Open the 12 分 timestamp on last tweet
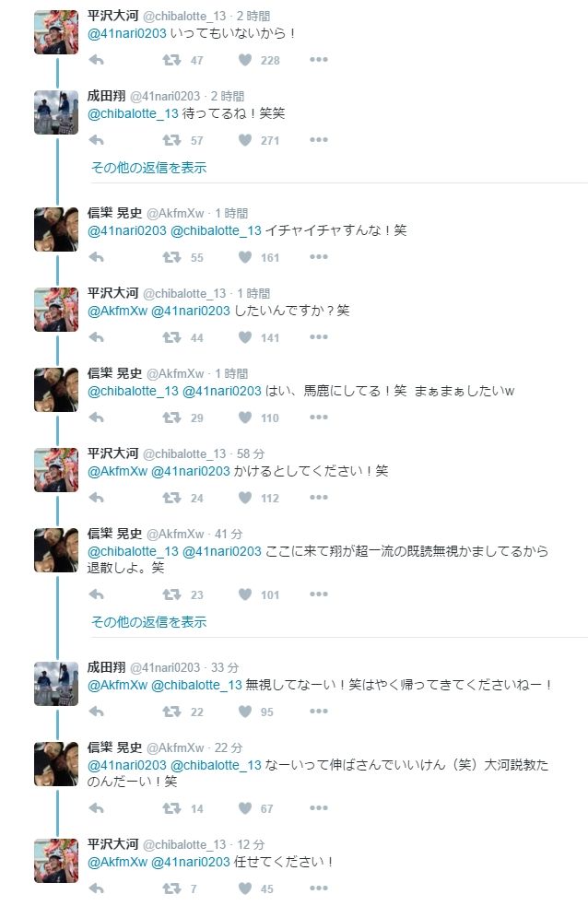This screenshot has width=588, height=906. [x=252, y=844]
